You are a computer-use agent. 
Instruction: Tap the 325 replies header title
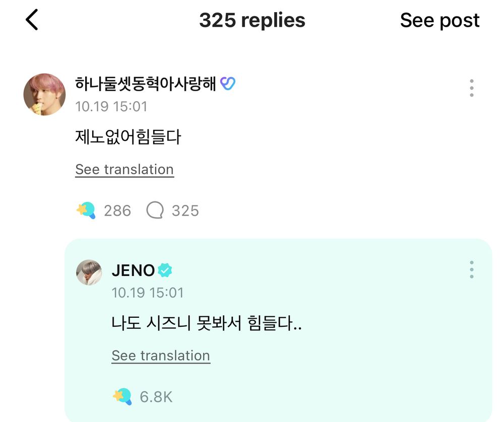252,21
